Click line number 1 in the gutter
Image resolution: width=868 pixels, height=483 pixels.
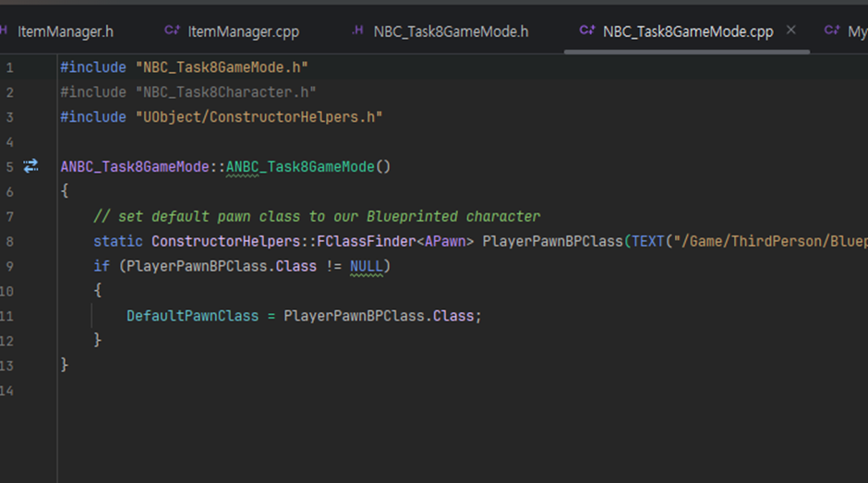(9, 67)
